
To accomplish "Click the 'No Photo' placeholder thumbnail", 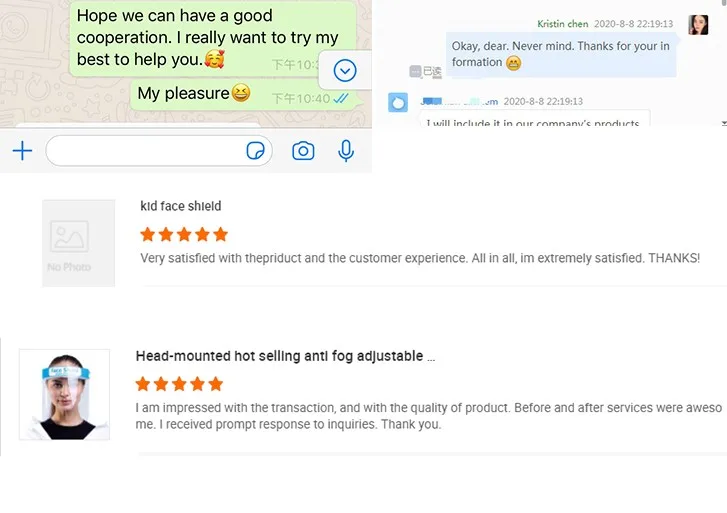I will 78,243.
